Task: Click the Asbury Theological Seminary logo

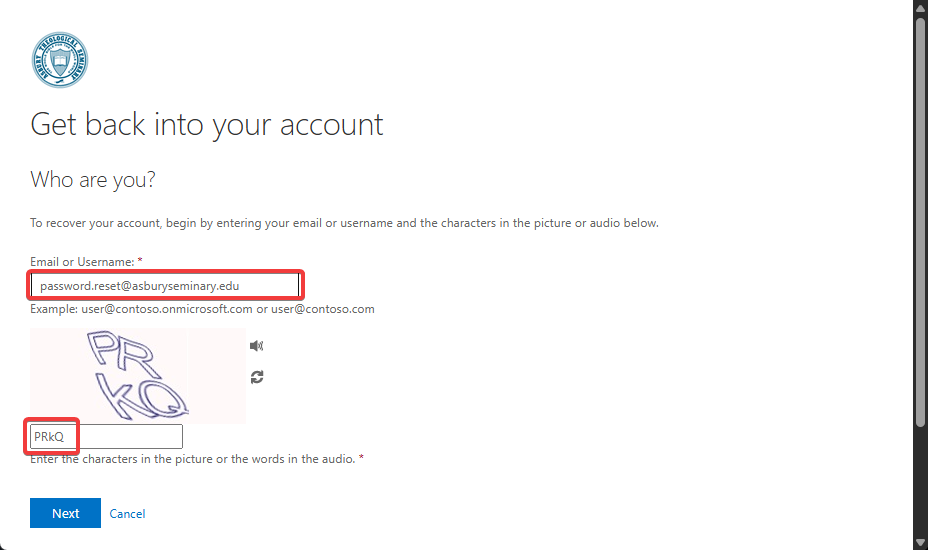Action: 59,60
